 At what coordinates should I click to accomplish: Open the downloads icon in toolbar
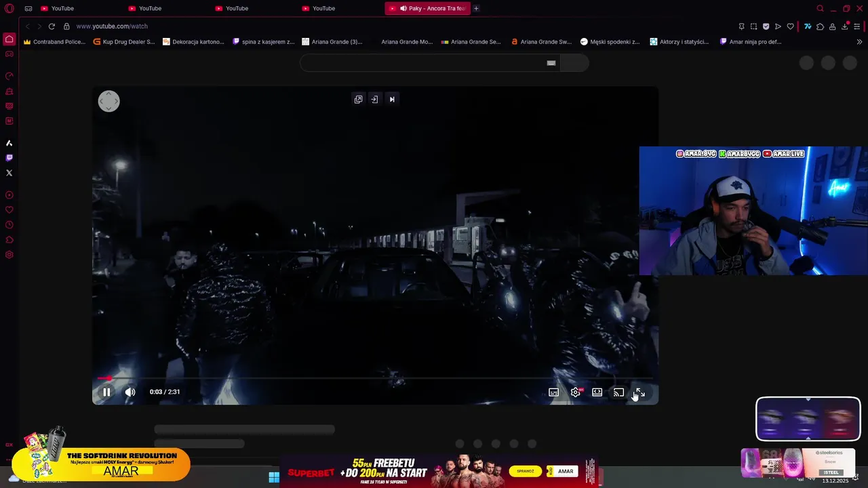[844, 26]
